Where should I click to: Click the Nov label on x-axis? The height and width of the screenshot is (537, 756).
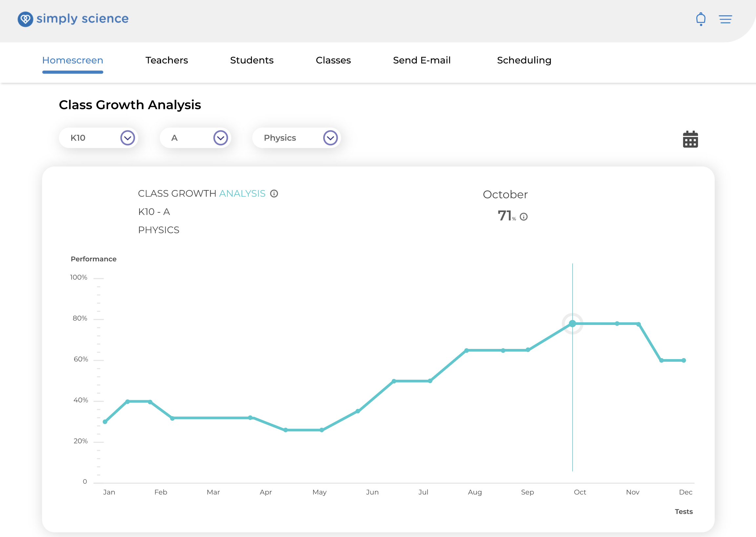tap(633, 492)
